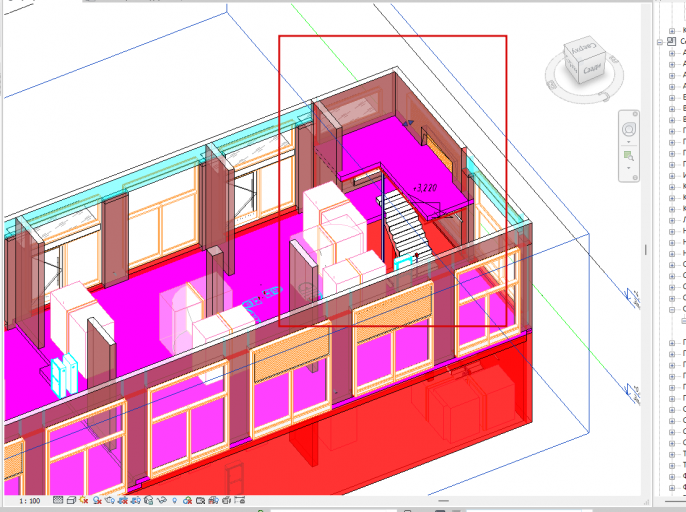Toggle the Reveal Constraints icon

239,500
